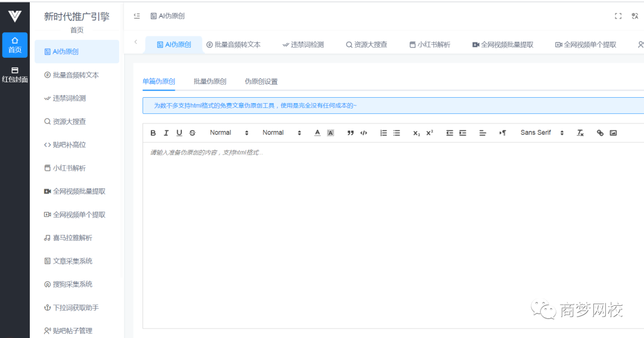
Task: Enter fullscreen mode via top-right icon
Action: [618, 16]
